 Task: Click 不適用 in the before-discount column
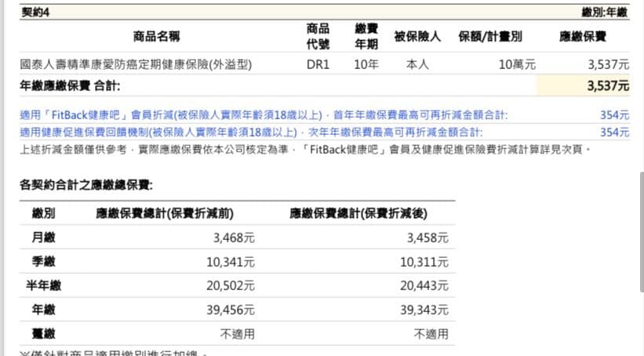[238, 334]
